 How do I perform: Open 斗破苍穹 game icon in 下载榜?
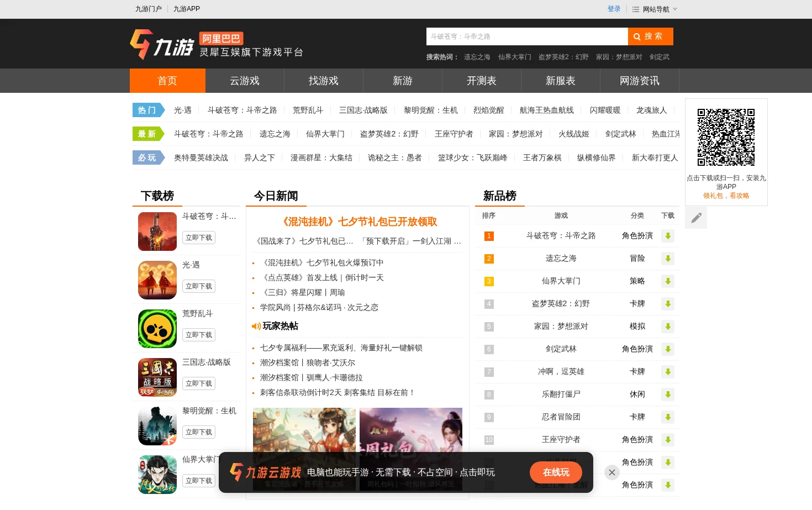157,232
